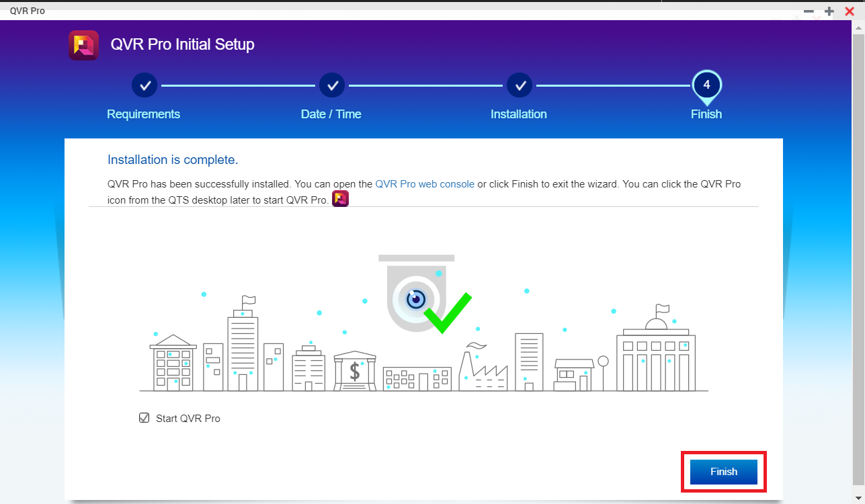Click the 'Installation is complete.' heading
The width and height of the screenshot is (865, 504).
click(173, 160)
